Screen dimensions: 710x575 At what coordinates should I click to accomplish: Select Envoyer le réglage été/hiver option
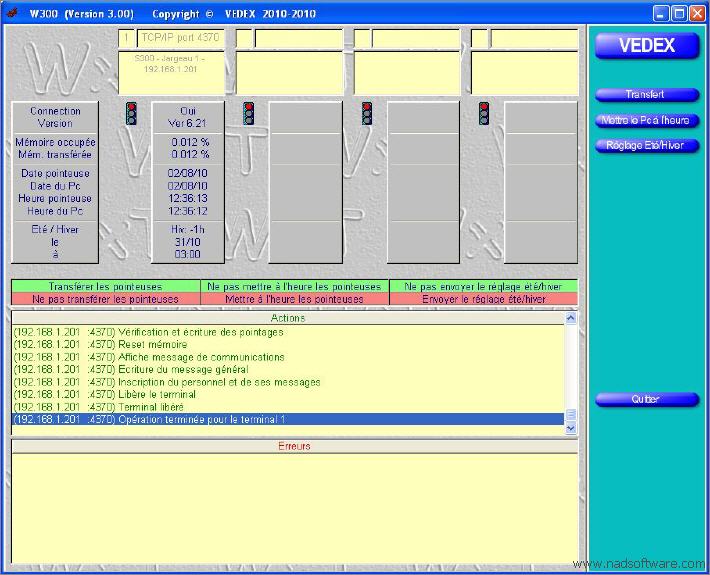pyautogui.click(x=483, y=299)
